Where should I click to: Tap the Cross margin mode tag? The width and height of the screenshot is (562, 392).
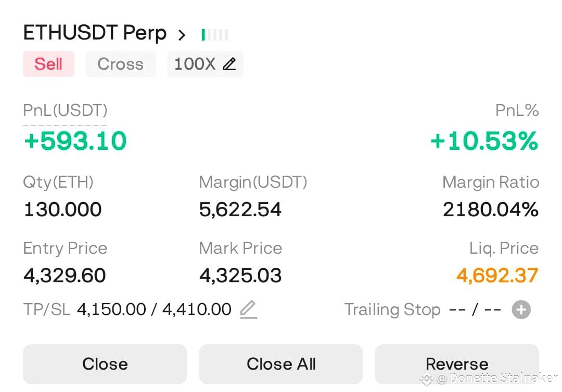(x=120, y=64)
